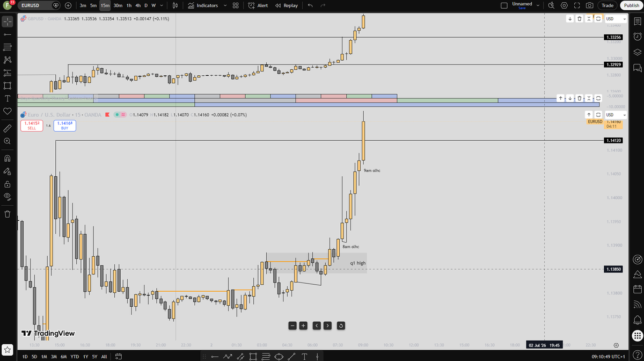Click the 1.1416 BUY button
Image resolution: width=644 pixels, height=361 pixels.
tap(64, 126)
